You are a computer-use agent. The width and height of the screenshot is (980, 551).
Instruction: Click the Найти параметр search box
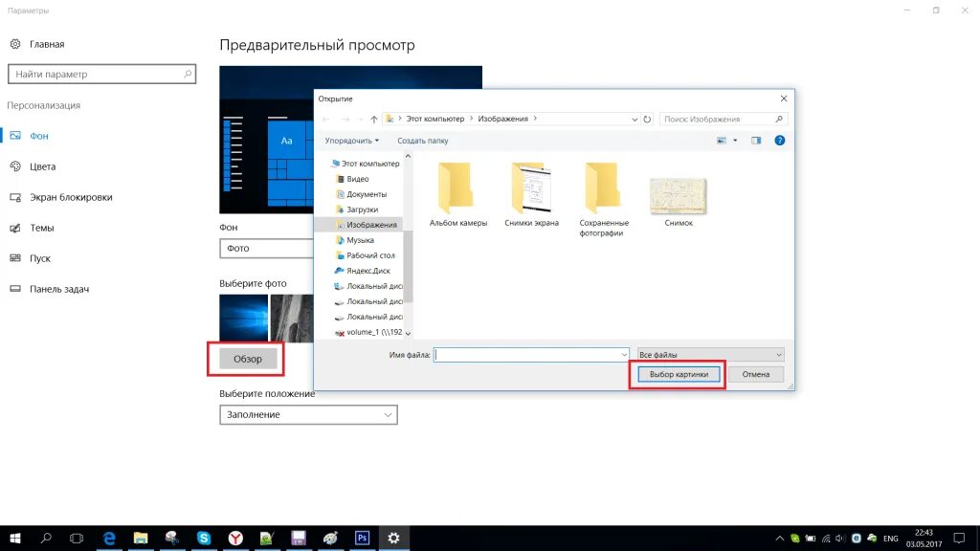pos(101,75)
